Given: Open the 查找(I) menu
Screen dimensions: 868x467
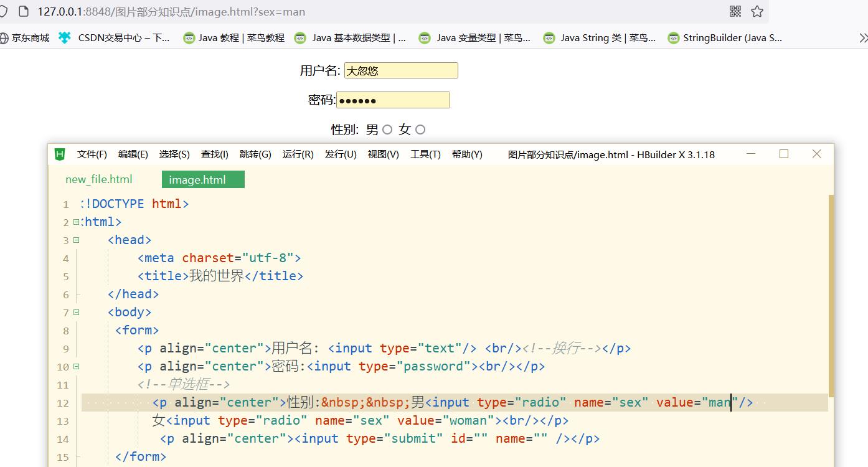Looking at the screenshot, I should click(x=215, y=154).
